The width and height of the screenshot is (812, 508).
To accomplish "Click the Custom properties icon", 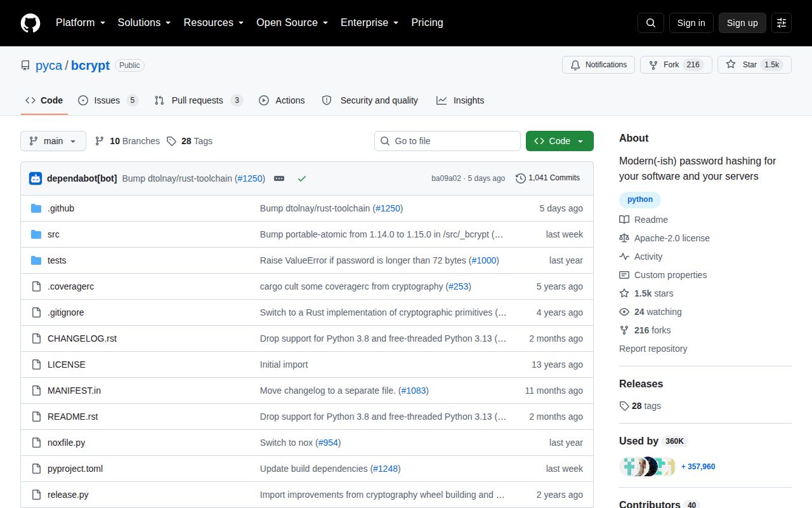I will pyautogui.click(x=624, y=275).
